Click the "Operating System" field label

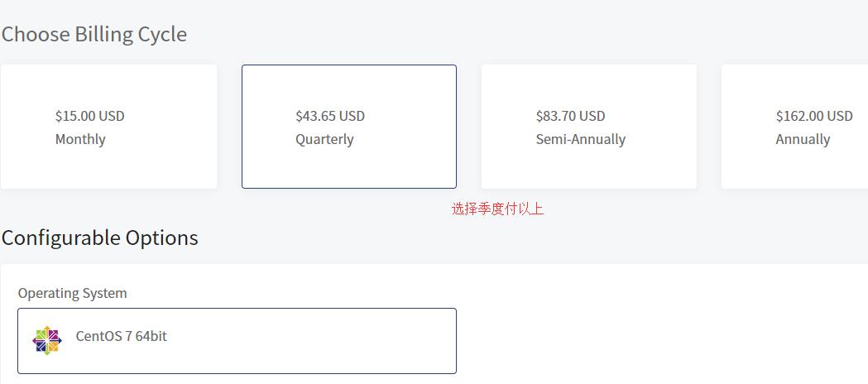pyautogui.click(x=73, y=293)
